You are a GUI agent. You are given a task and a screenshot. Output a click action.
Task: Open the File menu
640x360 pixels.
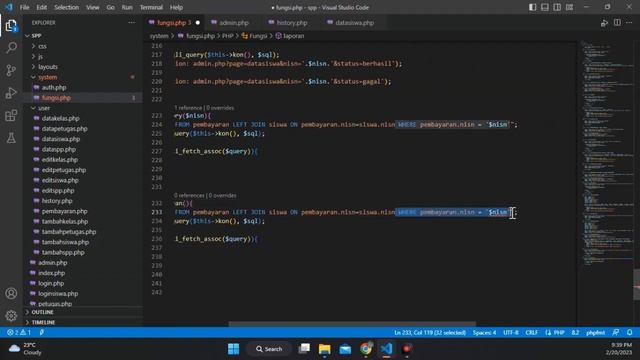click(x=24, y=7)
